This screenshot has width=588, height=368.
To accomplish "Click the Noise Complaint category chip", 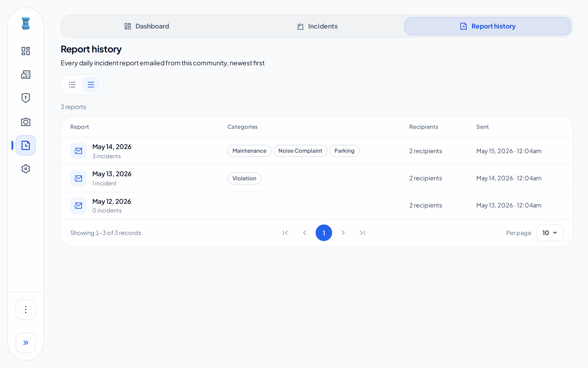I will [x=300, y=151].
